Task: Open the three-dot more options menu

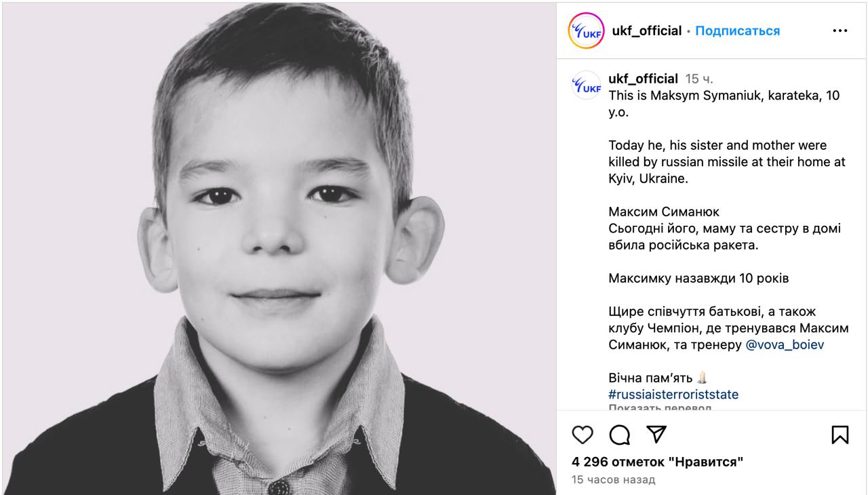Action: (840, 31)
